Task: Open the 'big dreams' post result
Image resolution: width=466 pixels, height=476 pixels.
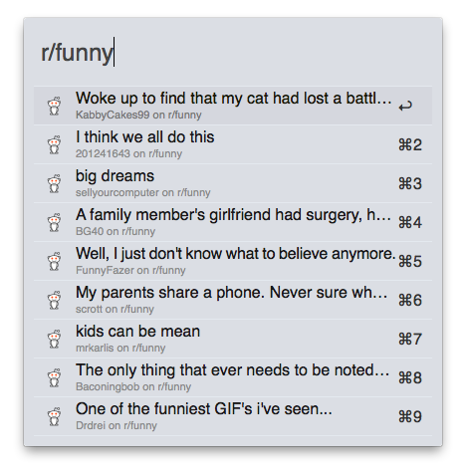Action: click(233, 183)
